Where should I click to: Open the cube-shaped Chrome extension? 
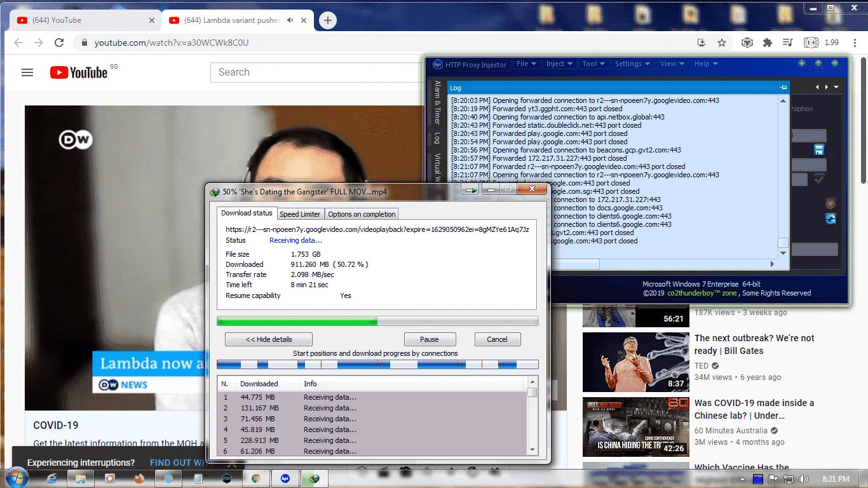click(x=747, y=43)
